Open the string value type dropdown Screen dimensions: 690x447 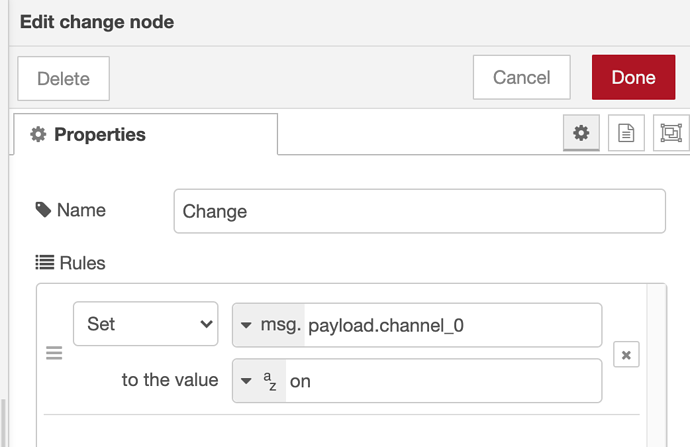(x=259, y=381)
